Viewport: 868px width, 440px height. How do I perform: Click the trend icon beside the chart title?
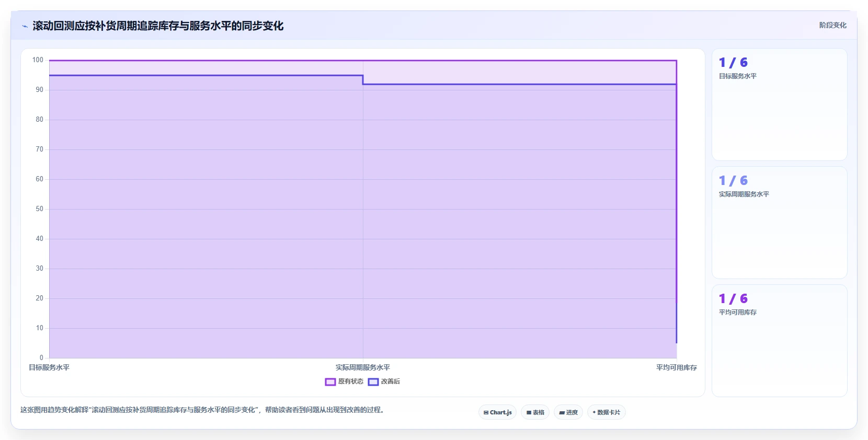[25, 26]
